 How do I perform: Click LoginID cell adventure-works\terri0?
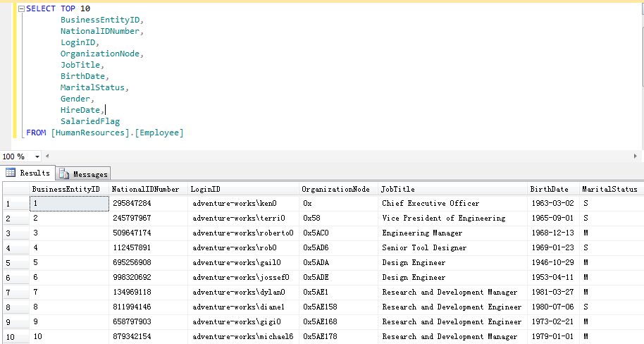[x=244, y=219]
